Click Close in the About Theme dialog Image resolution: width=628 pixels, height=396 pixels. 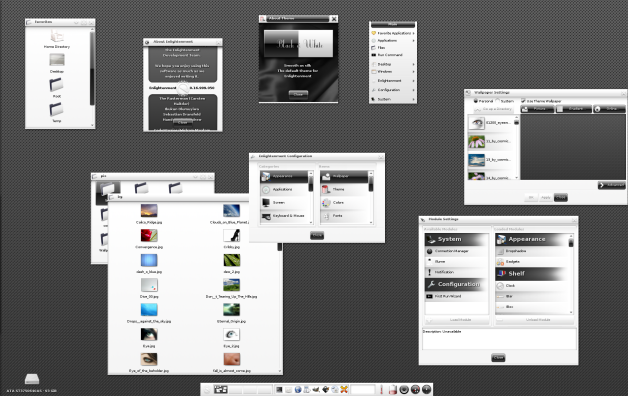298,94
